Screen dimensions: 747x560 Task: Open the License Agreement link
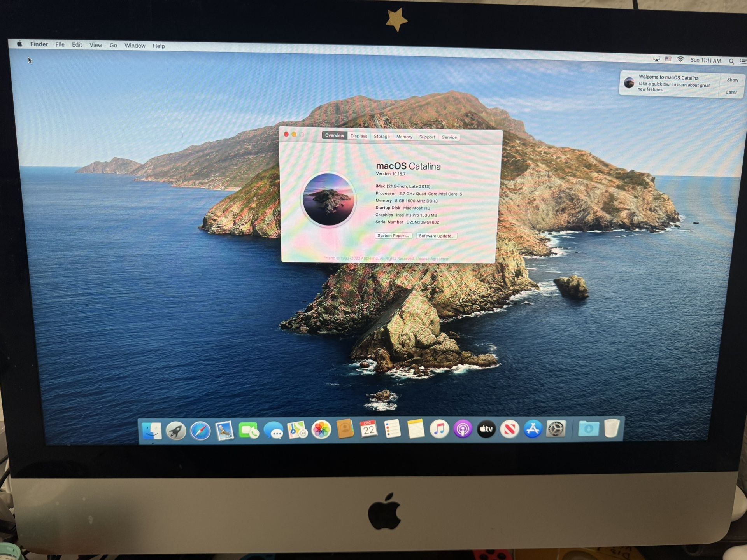[x=433, y=259]
